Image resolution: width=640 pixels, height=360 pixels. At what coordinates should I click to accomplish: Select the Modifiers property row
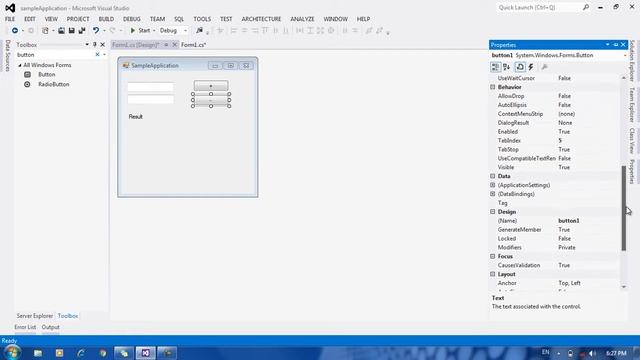click(556, 248)
